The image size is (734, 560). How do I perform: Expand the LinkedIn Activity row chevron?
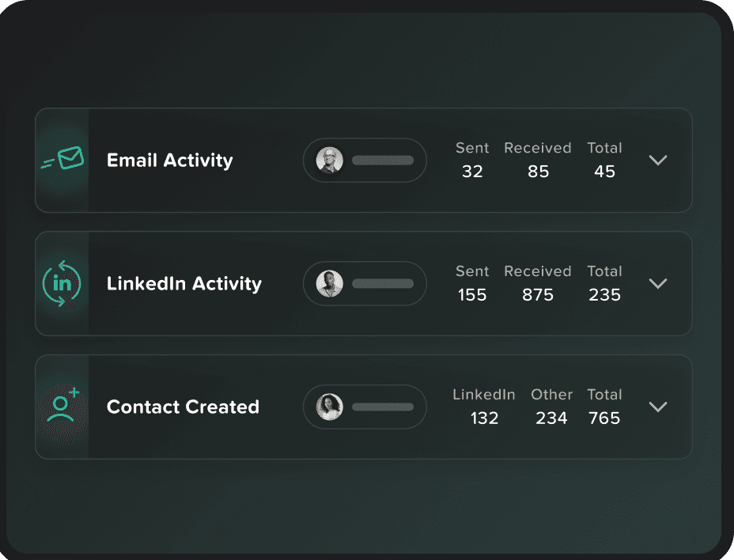(658, 283)
